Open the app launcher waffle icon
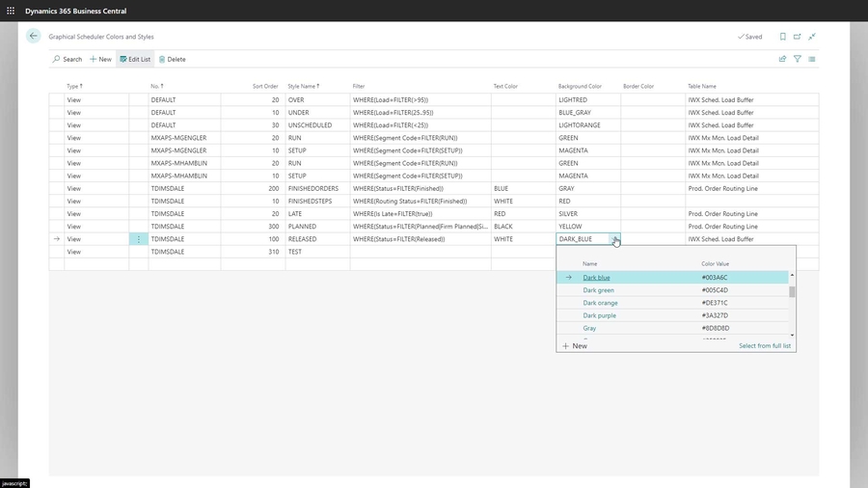Viewport: 868px width, 488px height. click(11, 11)
